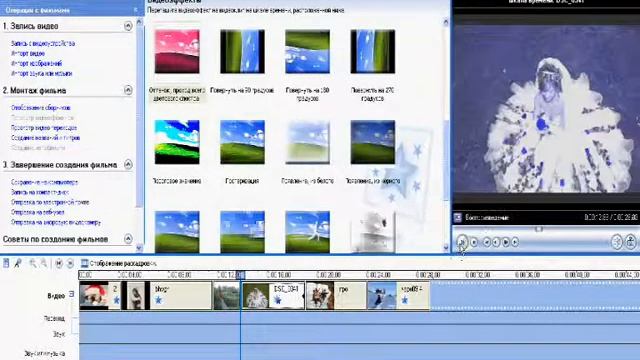Select Повернуть на 90 градусов effect
The image size is (640, 360).
point(242,51)
